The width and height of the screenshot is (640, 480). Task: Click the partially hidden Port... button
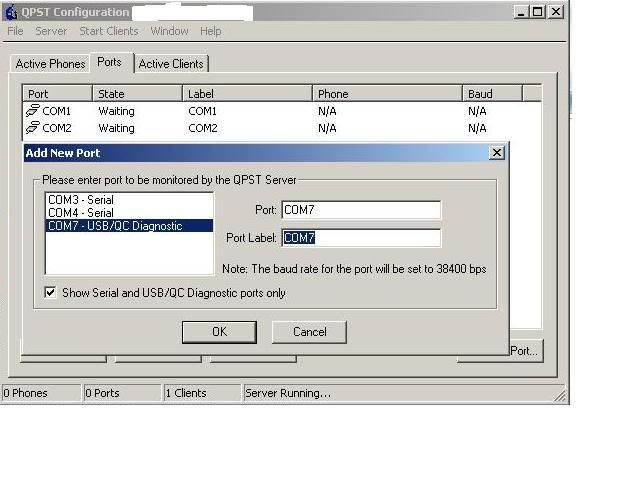526,351
